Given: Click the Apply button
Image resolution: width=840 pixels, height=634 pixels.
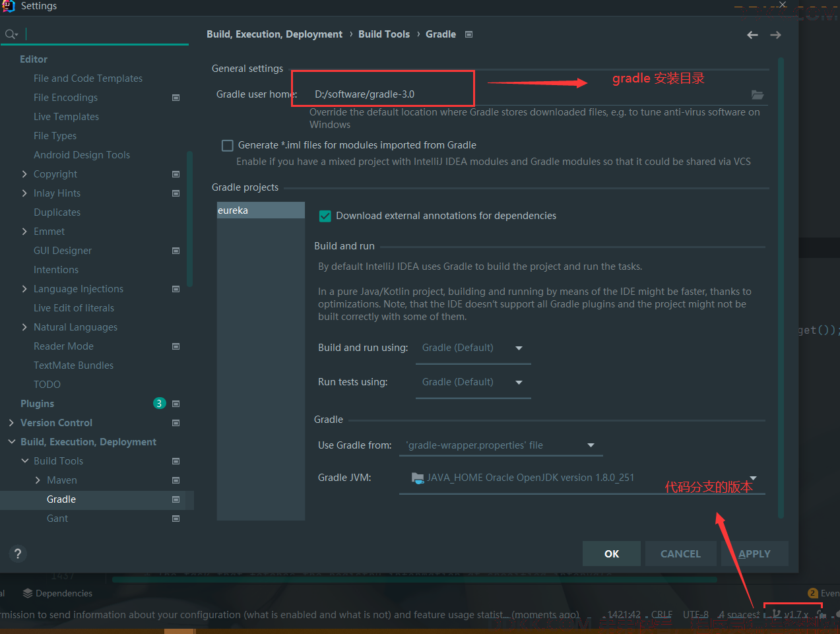Looking at the screenshot, I should tap(755, 554).
